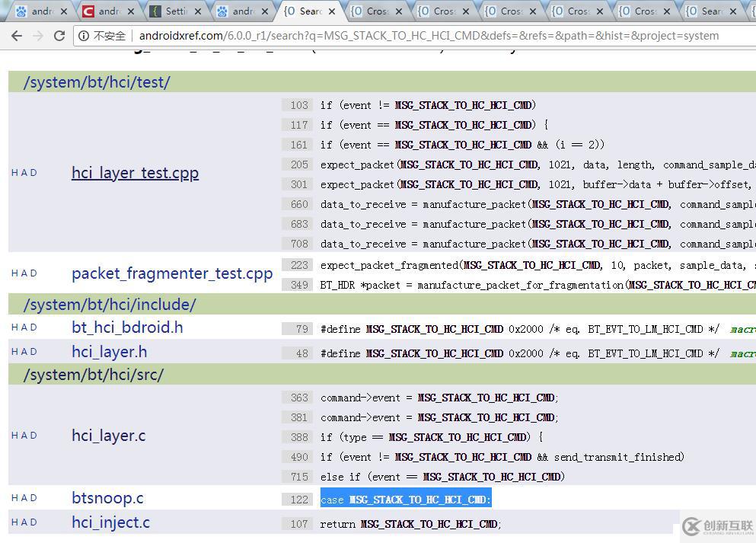Open line 79 #define in bt_hci_bdroid.h
Image resolution: width=756 pixels, height=543 pixels.
(x=520, y=329)
